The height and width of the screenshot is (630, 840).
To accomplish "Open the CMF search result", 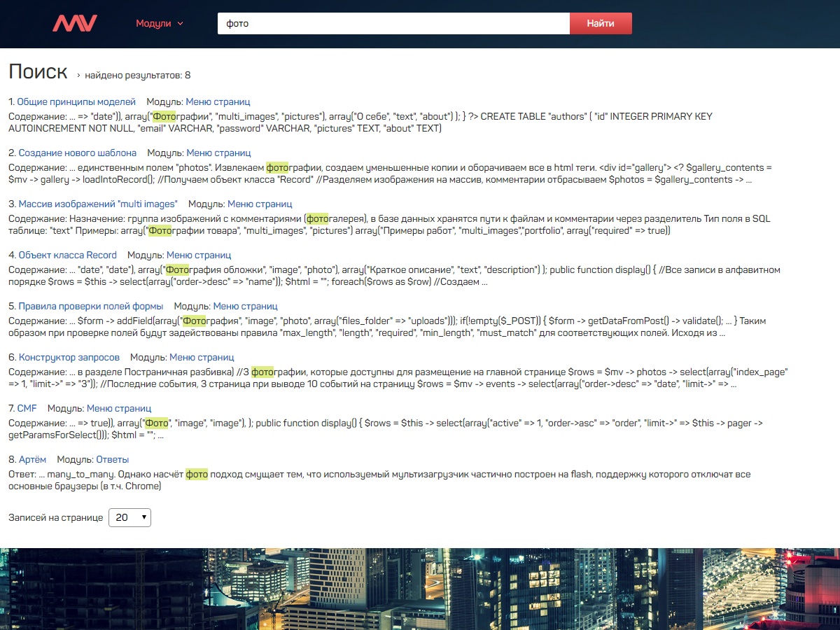I will [27, 408].
